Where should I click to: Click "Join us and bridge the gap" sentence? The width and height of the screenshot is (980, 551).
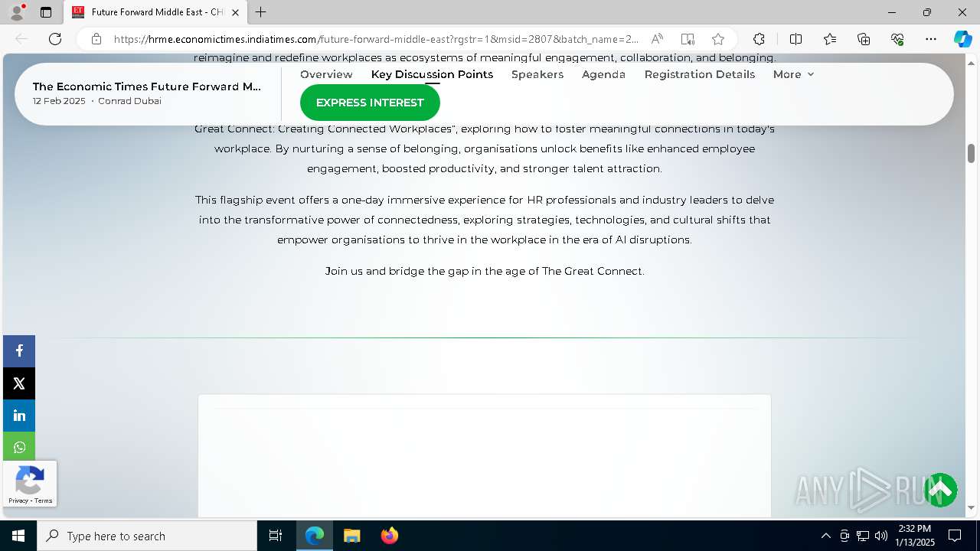click(x=485, y=271)
